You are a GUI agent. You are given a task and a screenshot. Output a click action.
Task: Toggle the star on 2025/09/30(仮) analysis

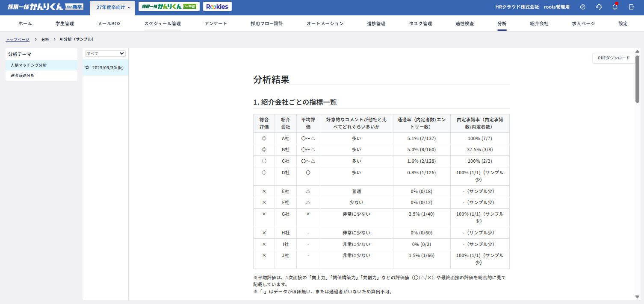click(x=87, y=67)
